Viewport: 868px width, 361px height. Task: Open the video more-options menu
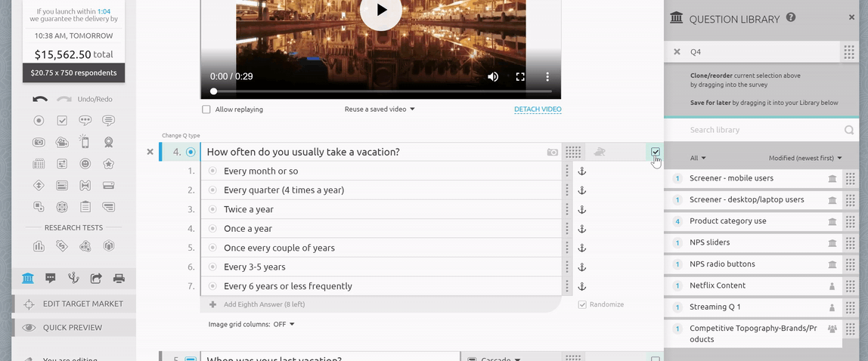pyautogui.click(x=547, y=76)
